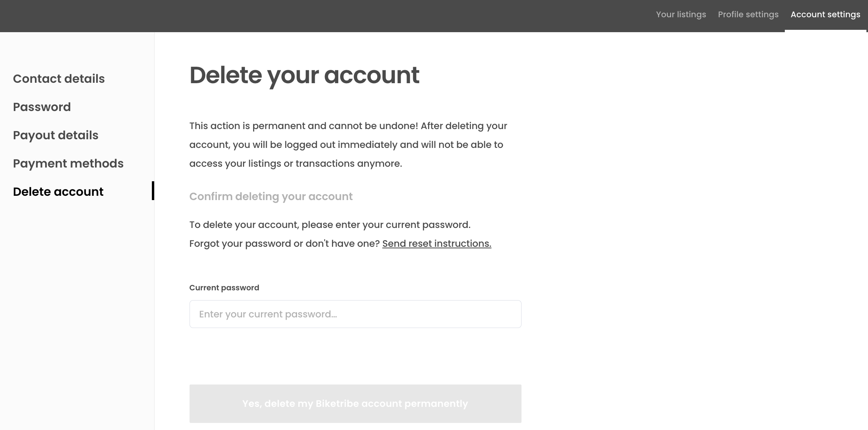Focus the Enter your current password input

pyautogui.click(x=355, y=314)
